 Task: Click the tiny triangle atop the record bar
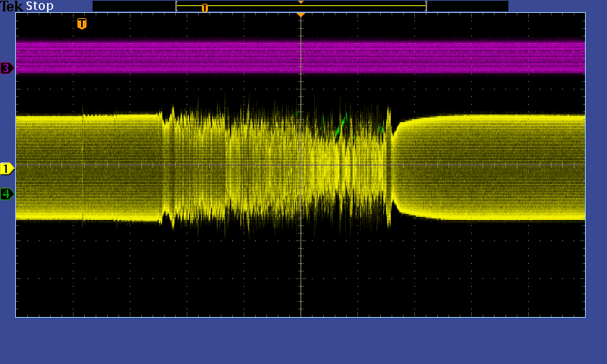click(301, 2)
